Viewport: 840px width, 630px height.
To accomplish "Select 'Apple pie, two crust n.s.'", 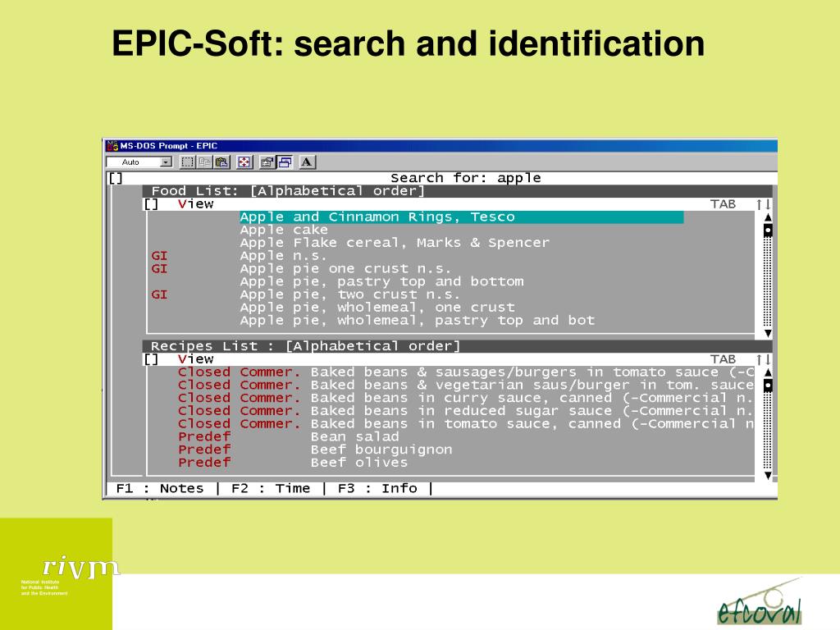I will point(349,294).
